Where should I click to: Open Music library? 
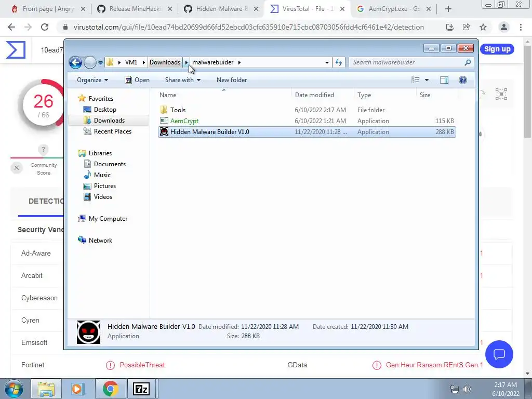click(x=102, y=175)
